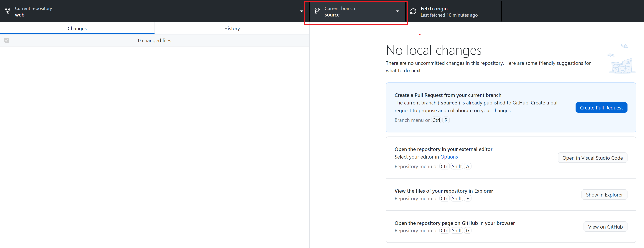Screen dimensions: 644x248
Task: Click the G key hint in GitHub row
Action: 467,231
